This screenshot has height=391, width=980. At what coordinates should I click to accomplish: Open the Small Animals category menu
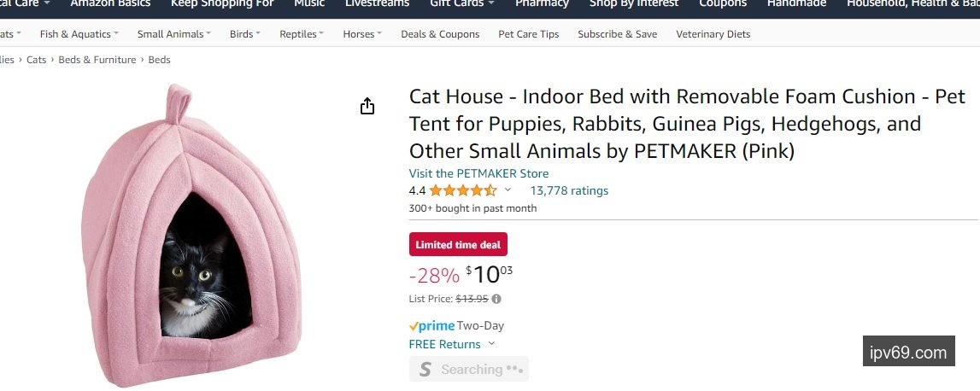coord(174,34)
